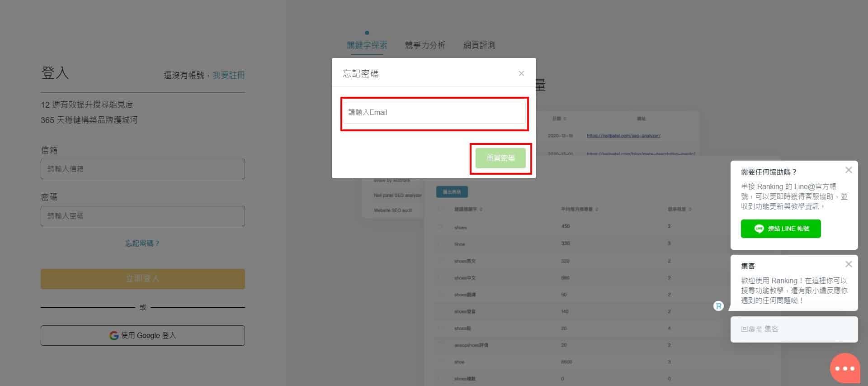Screen dimensions: 868x386
Task: Click the 請輸入Email input field
Action: point(434,113)
